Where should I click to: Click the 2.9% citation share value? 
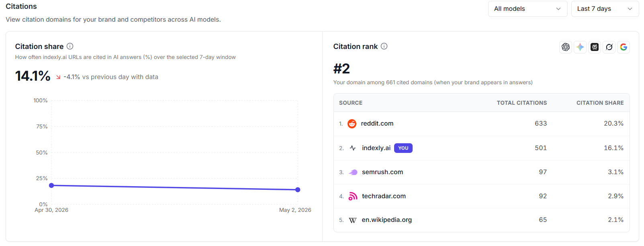[615, 196]
